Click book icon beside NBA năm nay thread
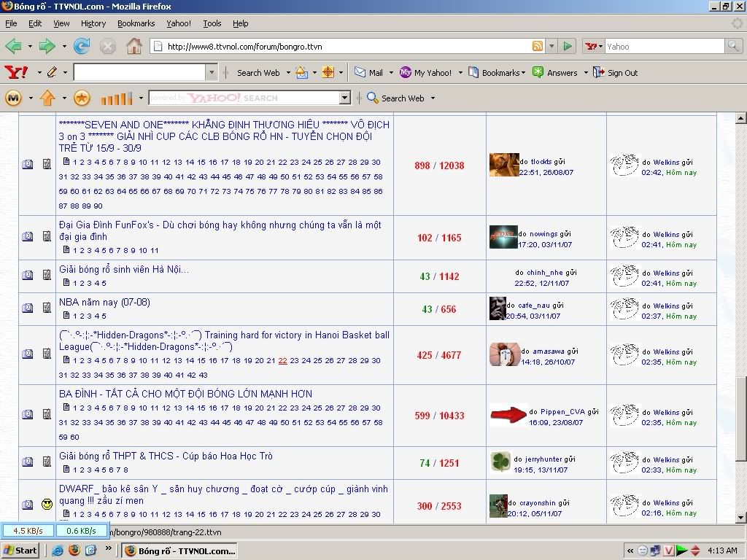Image resolution: width=747 pixels, height=560 pixels. pyautogui.click(x=28, y=308)
